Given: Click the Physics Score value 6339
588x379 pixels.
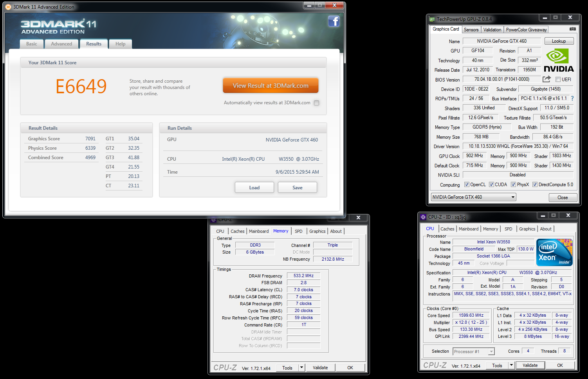Looking at the screenshot, I should [x=90, y=148].
